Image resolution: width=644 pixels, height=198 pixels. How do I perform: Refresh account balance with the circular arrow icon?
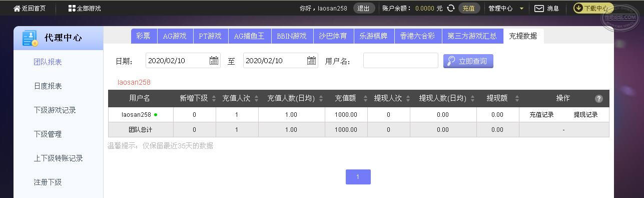pyautogui.click(x=450, y=8)
